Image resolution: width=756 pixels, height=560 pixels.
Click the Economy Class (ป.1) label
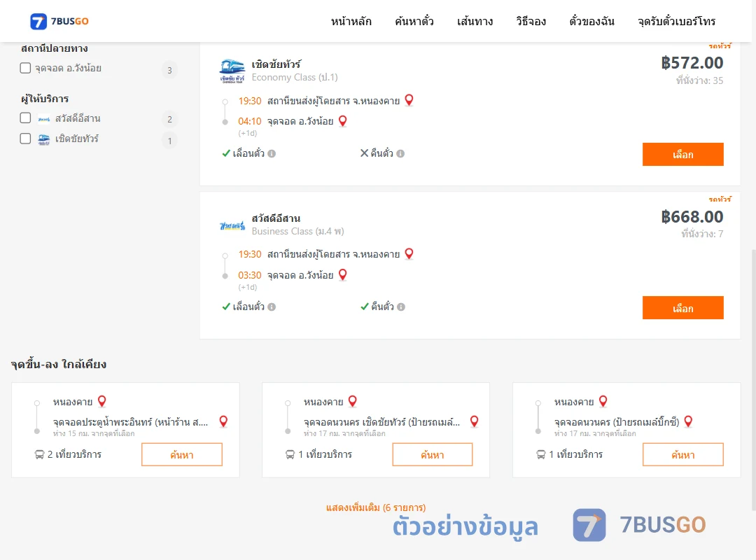tap(295, 77)
